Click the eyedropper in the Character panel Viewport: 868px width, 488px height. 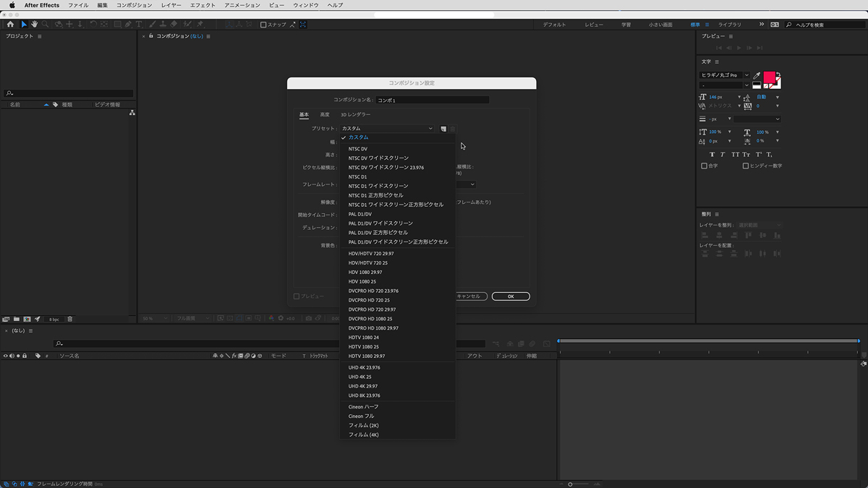pyautogui.click(x=757, y=75)
